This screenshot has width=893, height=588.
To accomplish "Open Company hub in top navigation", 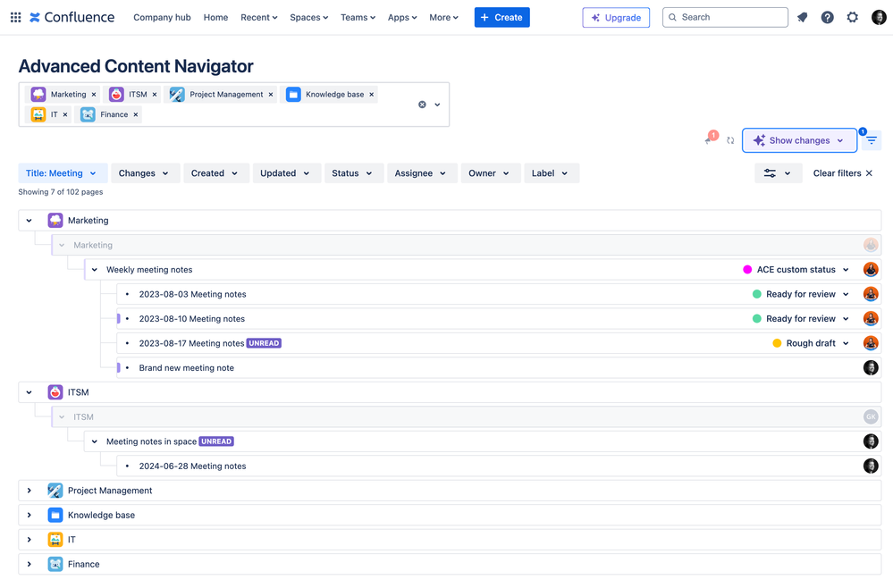I will 162,17.
